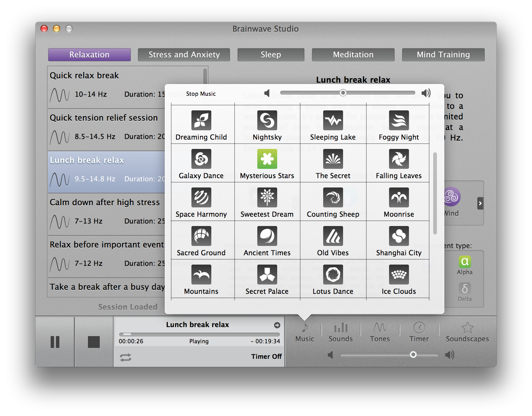Expand next sounds with right chevron
The image size is (532, 416).
click(x=480, y=203)
